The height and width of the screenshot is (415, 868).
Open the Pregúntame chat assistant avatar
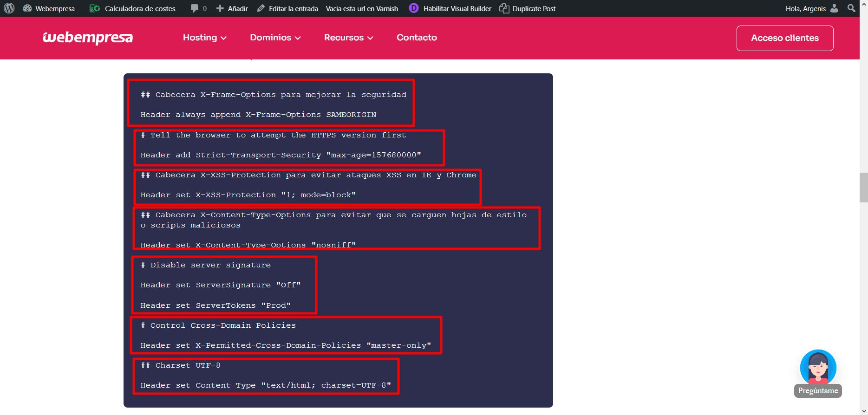click(x=818, y=367)
